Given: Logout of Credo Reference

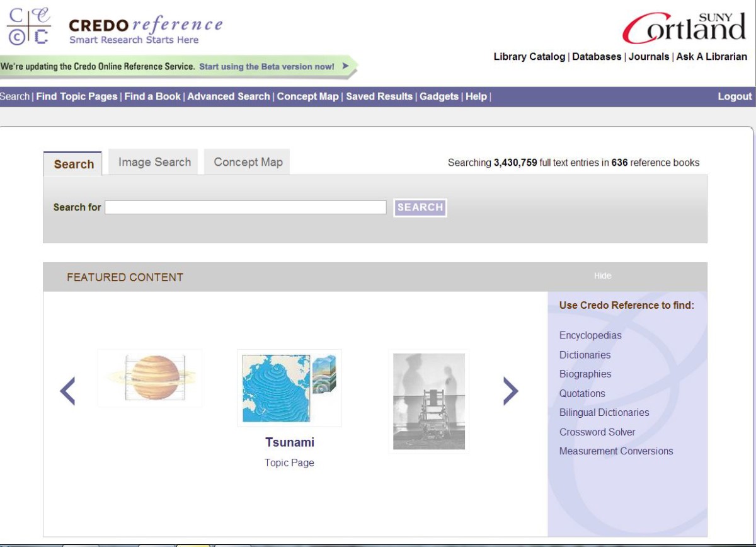Looking at the screenshot, I should point(735,96).
